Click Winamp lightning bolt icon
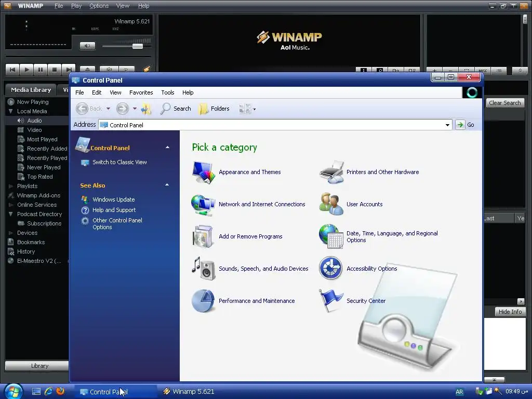The height and width of the screenshot is (399, 532). pyautogui.click(x=147, y=69)
